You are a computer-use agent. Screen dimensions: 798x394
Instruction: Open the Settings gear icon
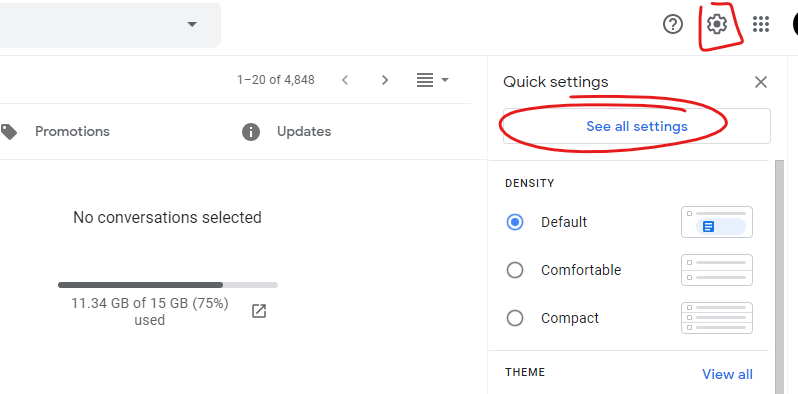click(717, 24)
